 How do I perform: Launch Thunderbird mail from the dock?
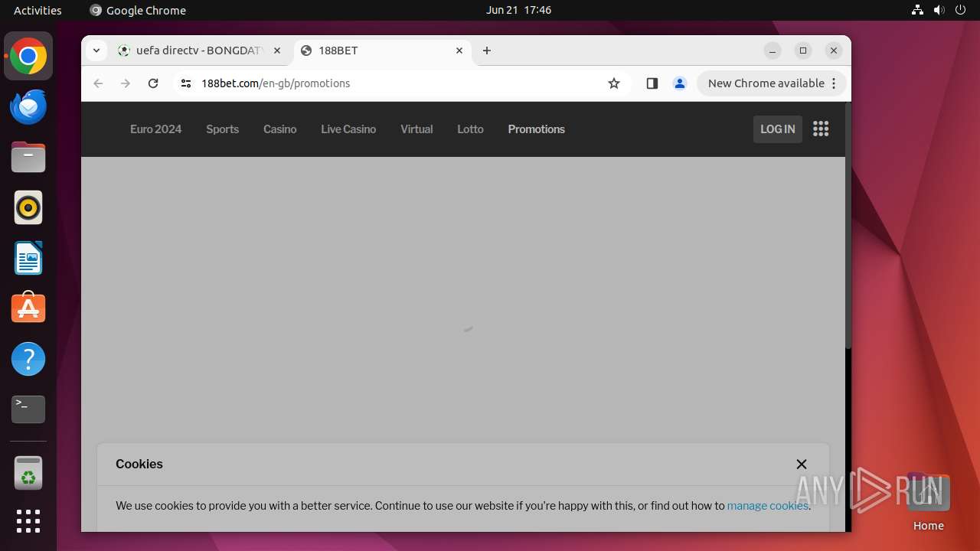[x=28, y=107]
